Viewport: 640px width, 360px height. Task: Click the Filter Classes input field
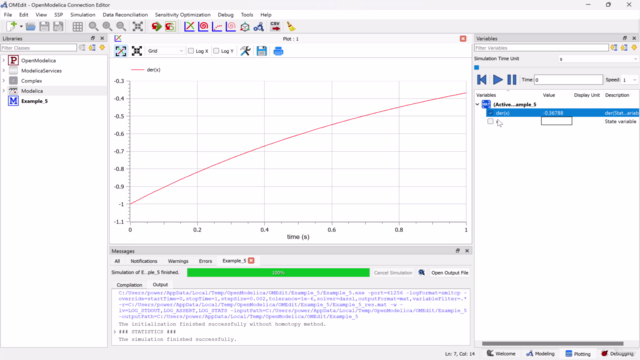(38, 48)
